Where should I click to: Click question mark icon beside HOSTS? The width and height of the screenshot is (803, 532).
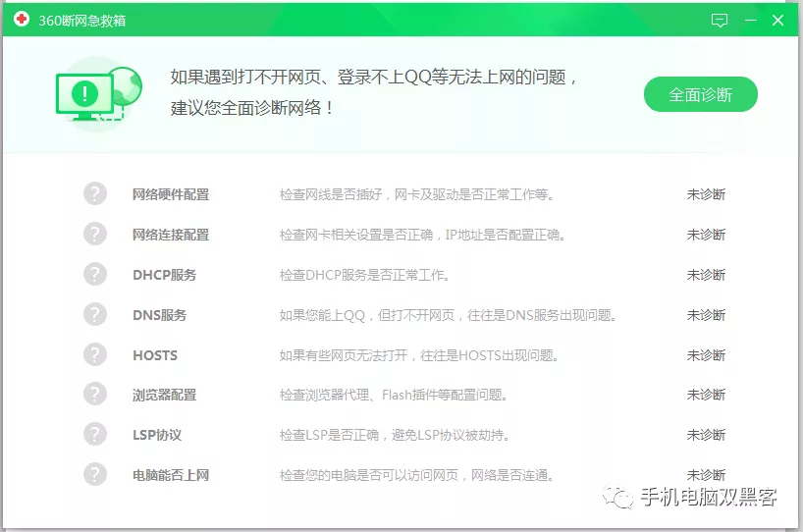95,354
